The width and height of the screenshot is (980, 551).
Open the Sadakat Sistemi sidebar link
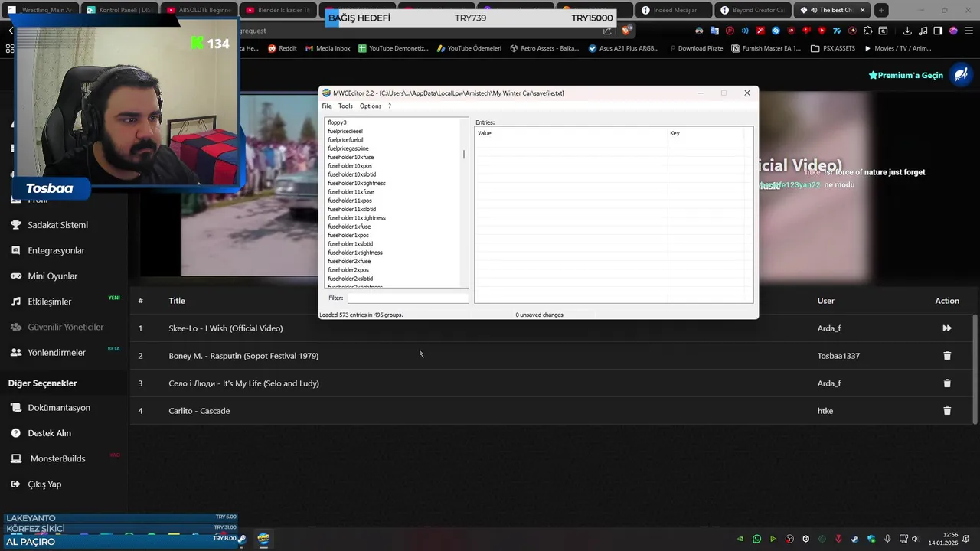click(57, 225)
